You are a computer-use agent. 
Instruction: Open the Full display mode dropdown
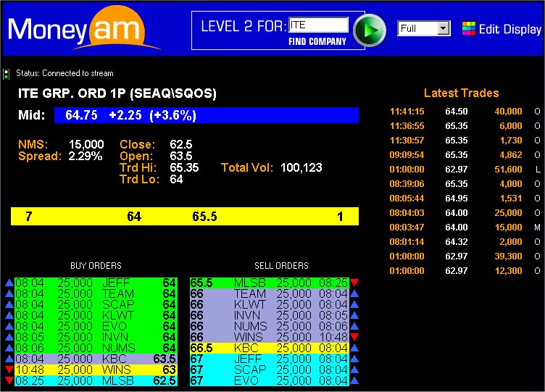(444, 28)
